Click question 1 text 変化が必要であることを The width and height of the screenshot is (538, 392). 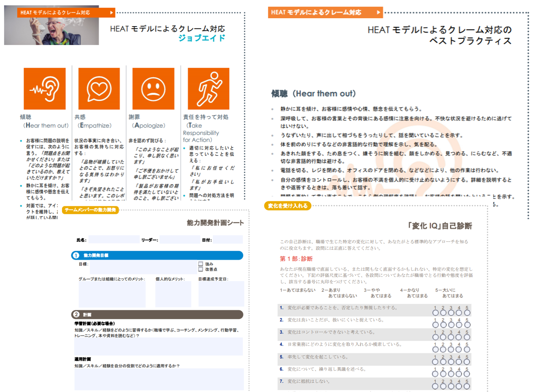click(342, 308)
